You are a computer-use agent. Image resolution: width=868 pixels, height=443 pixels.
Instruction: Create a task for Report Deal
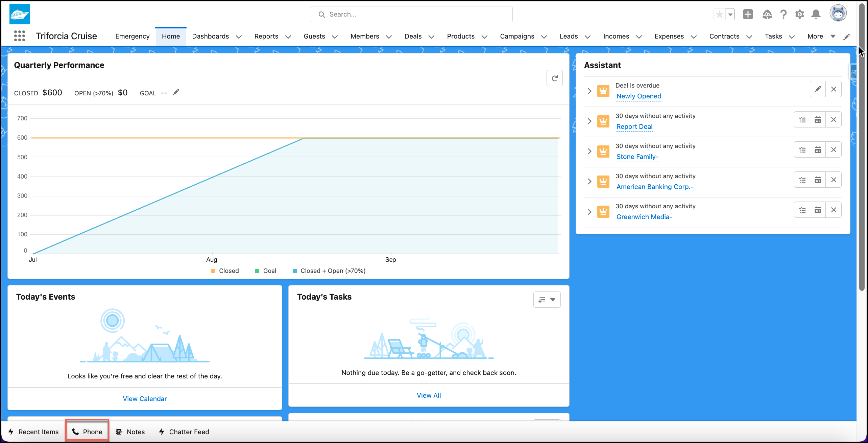pyautogui.click(x=802, y=120)
